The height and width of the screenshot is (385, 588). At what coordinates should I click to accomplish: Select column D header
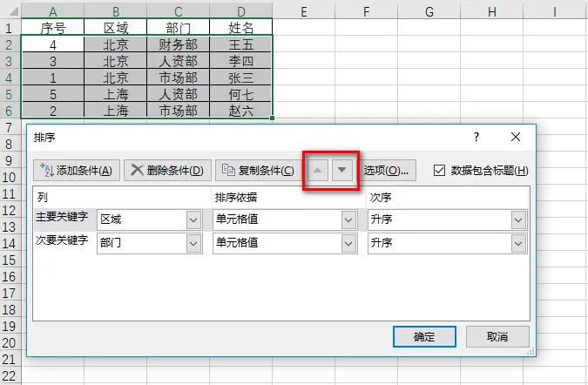tap(240, 11)
